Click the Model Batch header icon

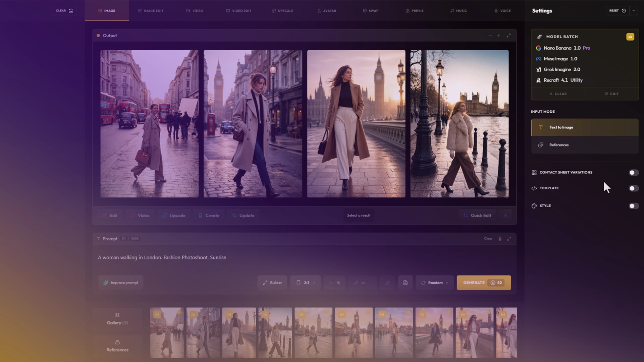(539, 37)
